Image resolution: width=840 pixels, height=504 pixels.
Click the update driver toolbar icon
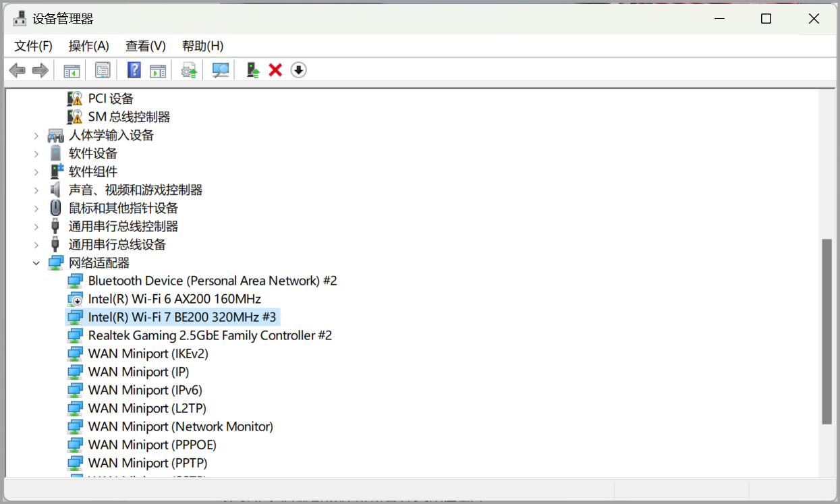click(x=190, y=70)
